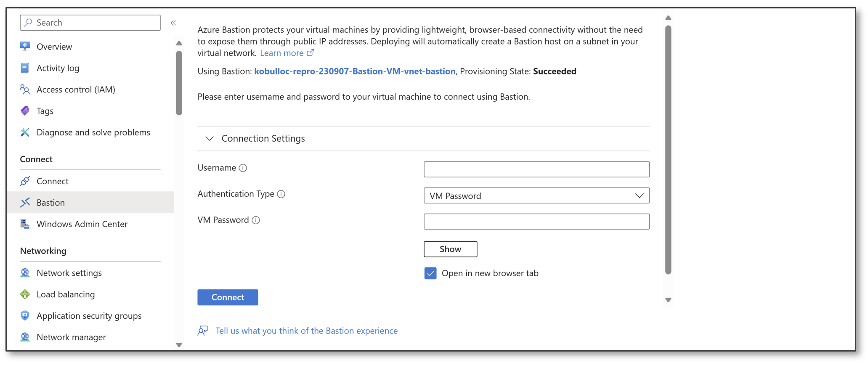This screenshot has height=365, width=868.
Task: Click the Application security groups shield icon
Action: 25,315
